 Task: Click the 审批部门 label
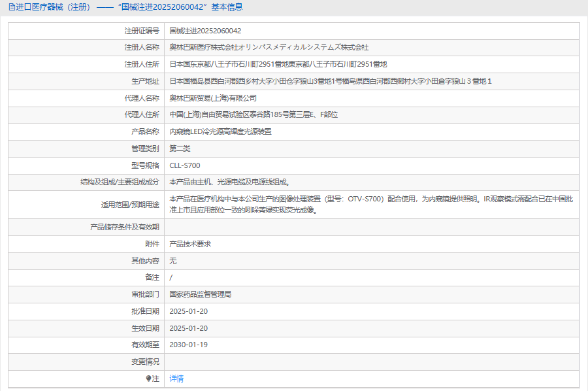[x=145, y=294]
